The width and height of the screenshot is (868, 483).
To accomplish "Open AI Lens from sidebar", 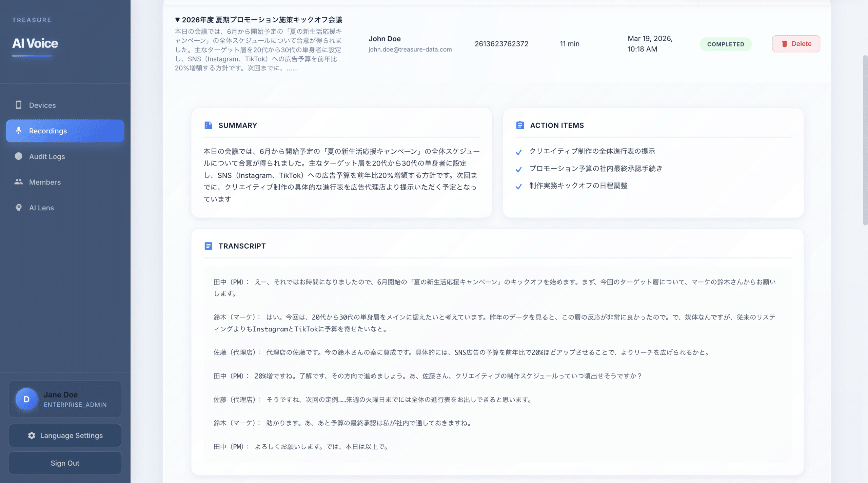I will [65, 208].
